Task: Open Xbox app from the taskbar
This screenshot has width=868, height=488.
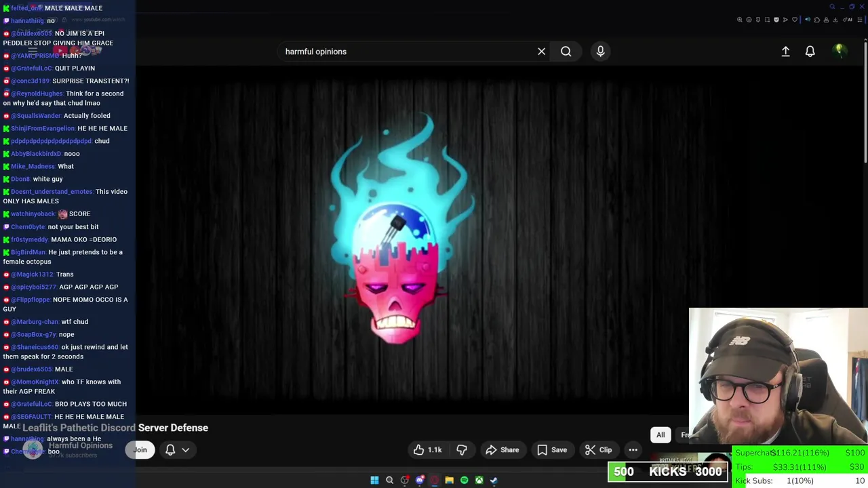Action: coord(479,481)
